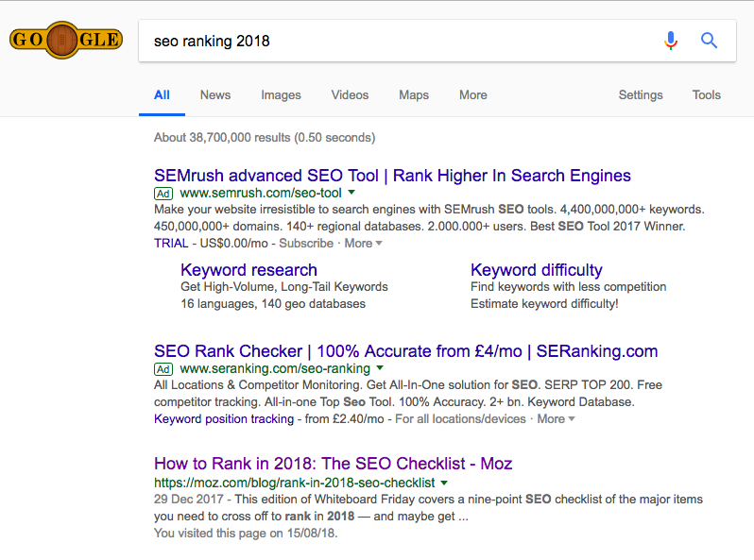Open the Keyword research sitelink
The width and height of the screenshot is (754, 560).
point(248,270)
